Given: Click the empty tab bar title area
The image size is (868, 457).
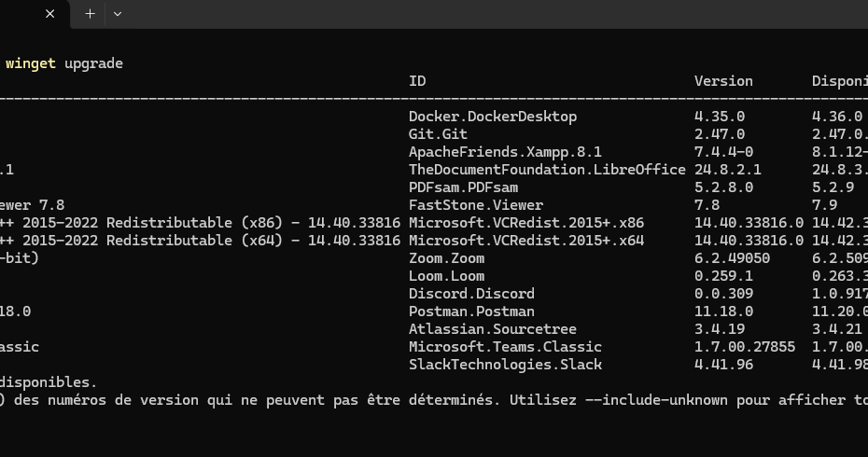Looking at the screenshot, I should coord(467,14).
